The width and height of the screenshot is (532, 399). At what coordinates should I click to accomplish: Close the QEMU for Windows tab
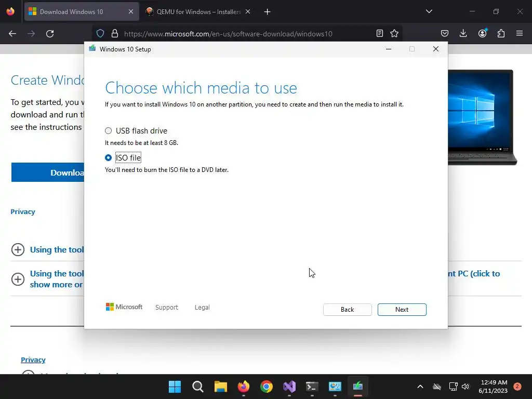point(248,11)
